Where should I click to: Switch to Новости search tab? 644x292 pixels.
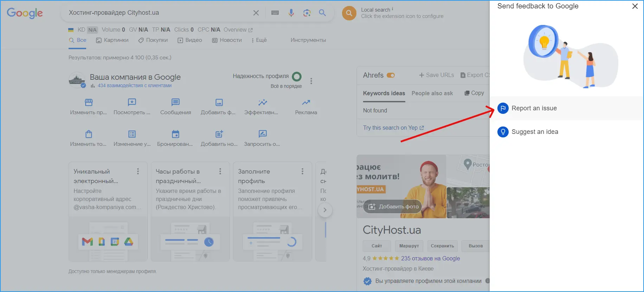(227, 40)
